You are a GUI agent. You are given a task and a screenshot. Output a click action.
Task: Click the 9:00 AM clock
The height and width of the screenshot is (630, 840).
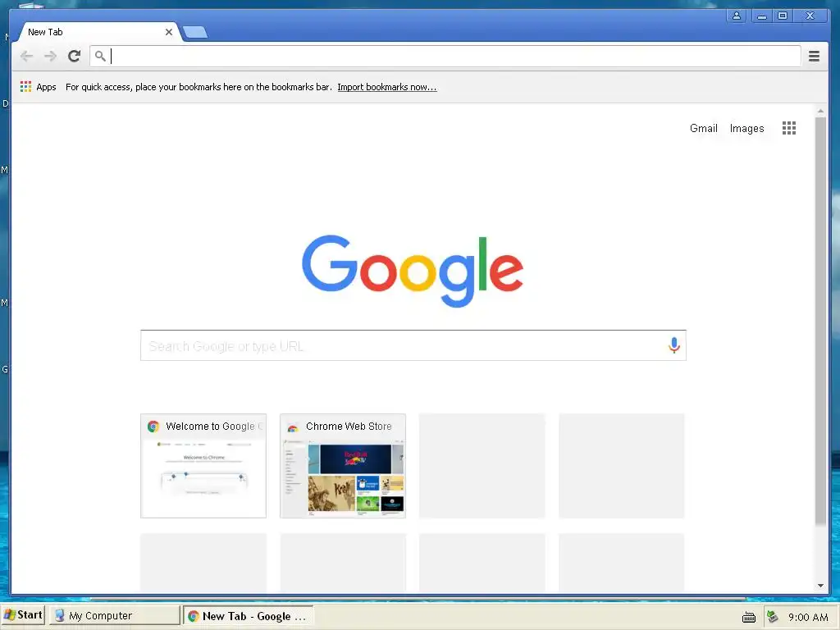[x=808, y=617]
